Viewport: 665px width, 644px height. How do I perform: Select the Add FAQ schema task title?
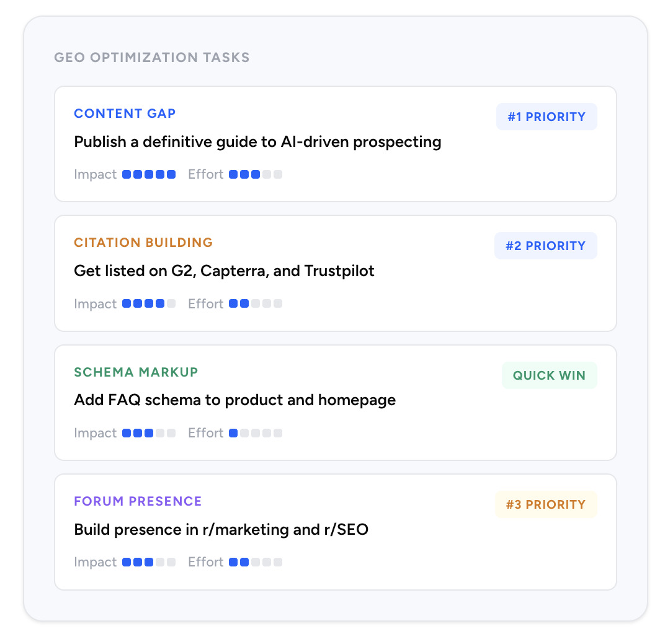tap(234, 400)
